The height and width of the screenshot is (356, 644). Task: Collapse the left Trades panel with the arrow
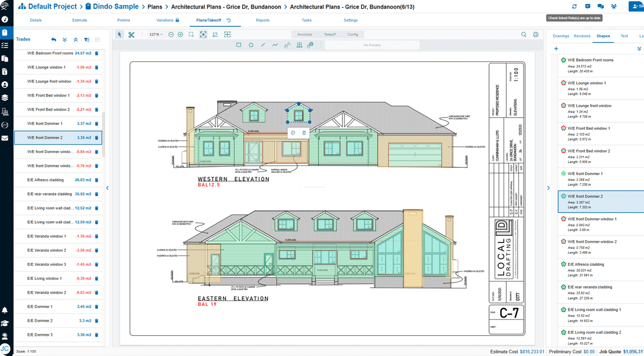point(107,188)
